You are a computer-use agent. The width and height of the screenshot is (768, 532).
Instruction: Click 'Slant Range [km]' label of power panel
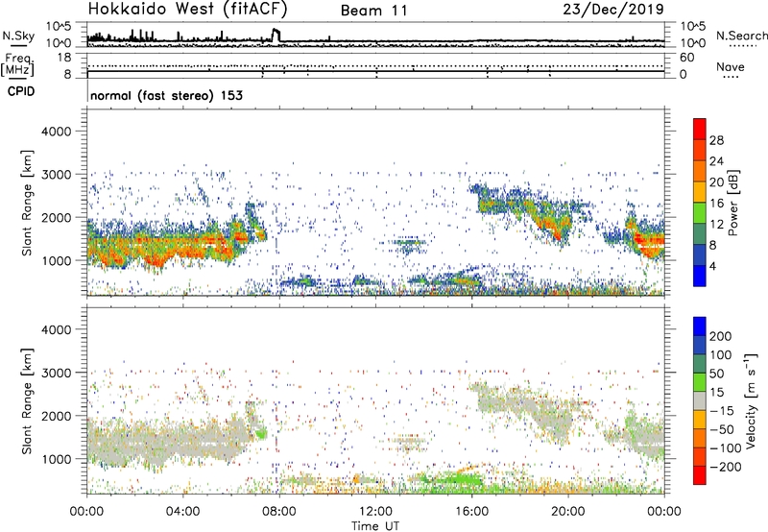point(27,203)
